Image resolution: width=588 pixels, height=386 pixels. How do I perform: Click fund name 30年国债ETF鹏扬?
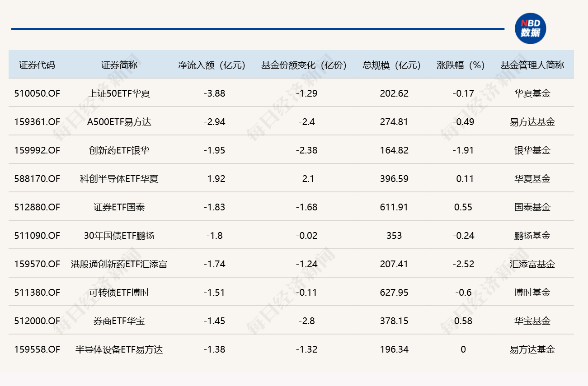click(119, 236)
